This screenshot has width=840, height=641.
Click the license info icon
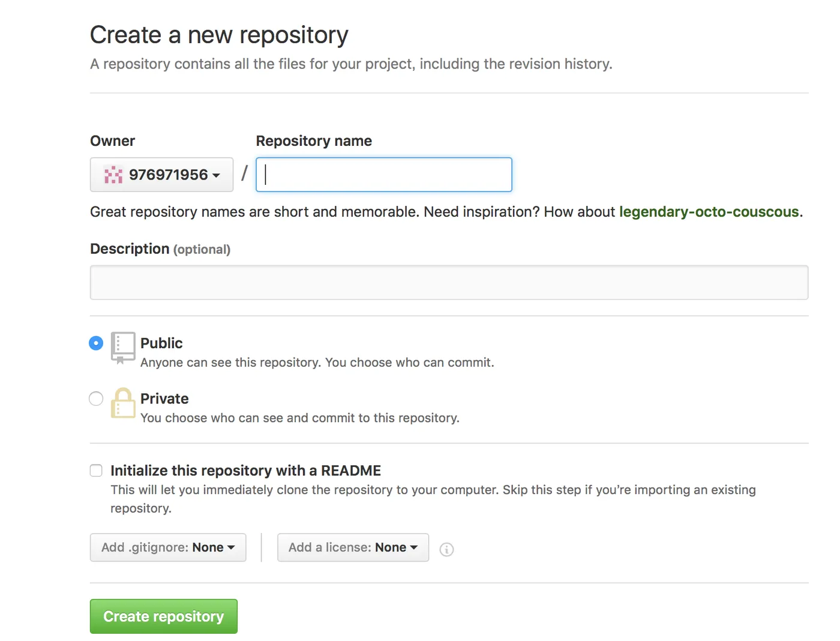(446, 549)
